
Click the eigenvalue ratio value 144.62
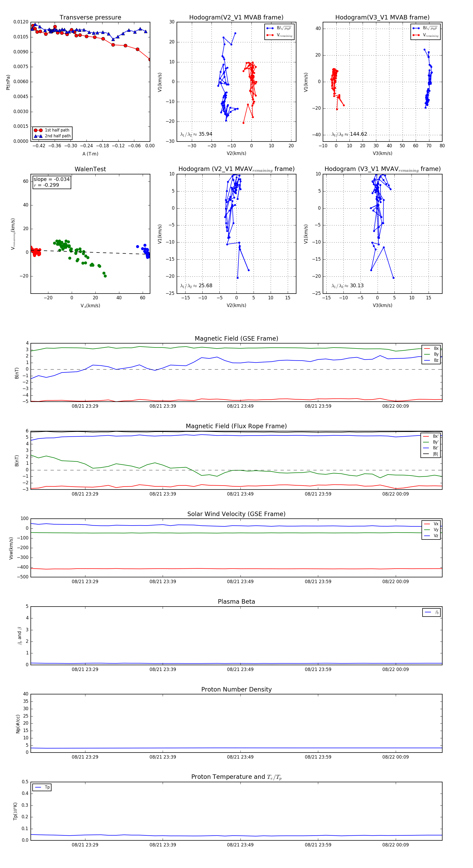click(x=358, y=134)
